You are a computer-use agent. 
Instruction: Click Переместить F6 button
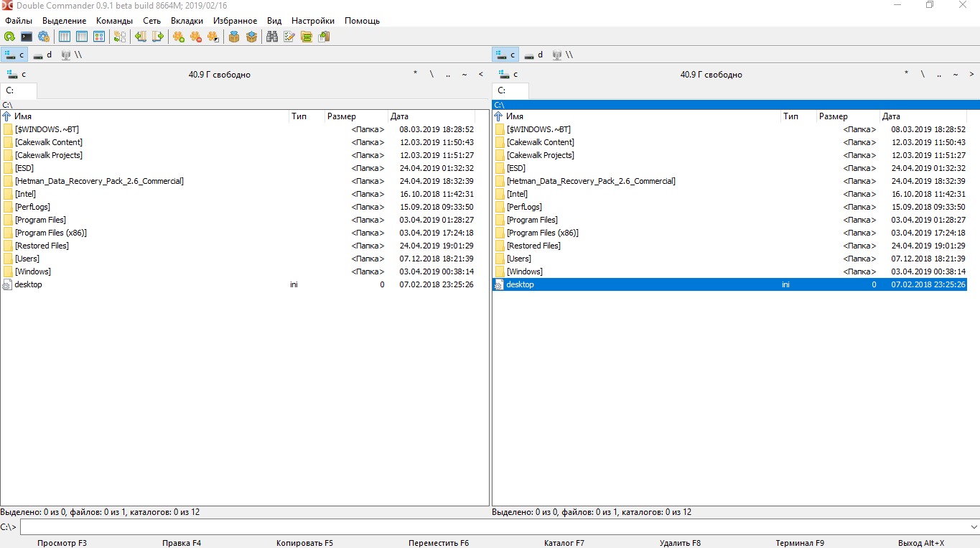tap(439, 543)
